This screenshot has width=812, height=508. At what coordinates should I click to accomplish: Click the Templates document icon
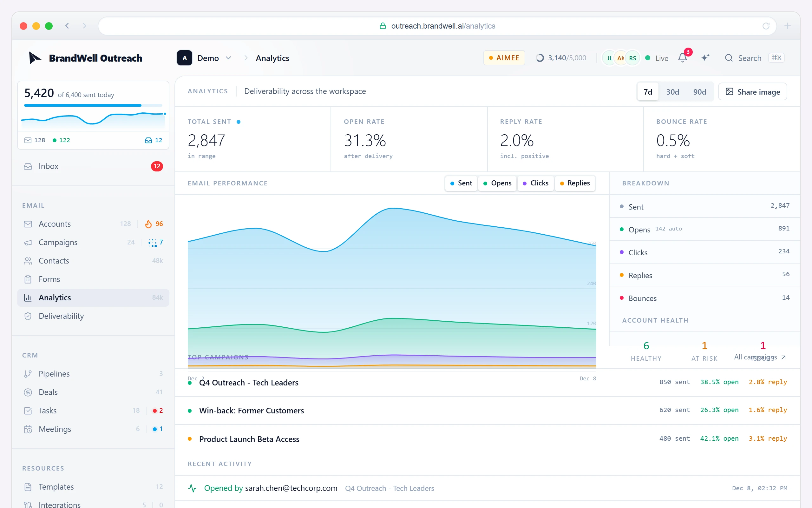(28, 487)
